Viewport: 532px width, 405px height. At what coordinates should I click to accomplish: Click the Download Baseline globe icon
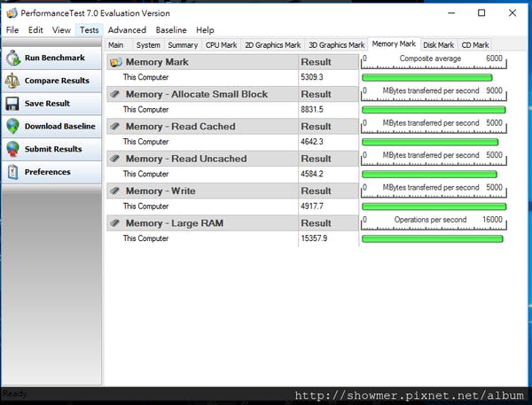(x=12, y=126)
